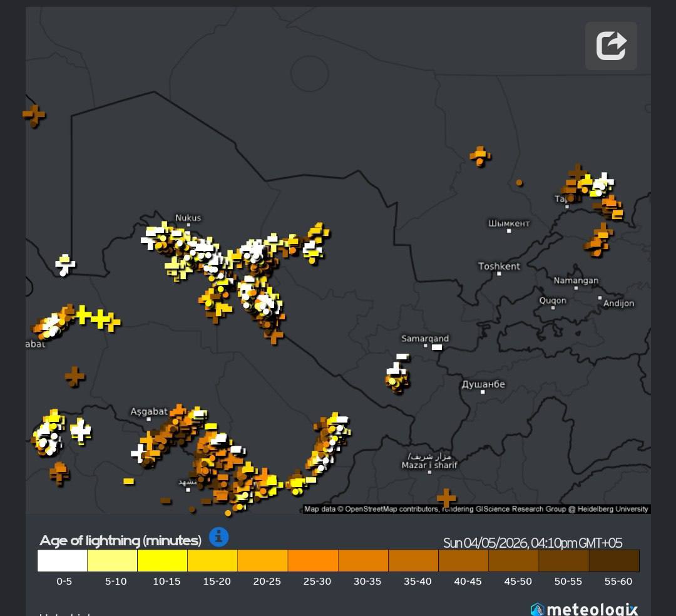Click the Душанбе city marker label

pyautogui.click(x=483, y=384)
